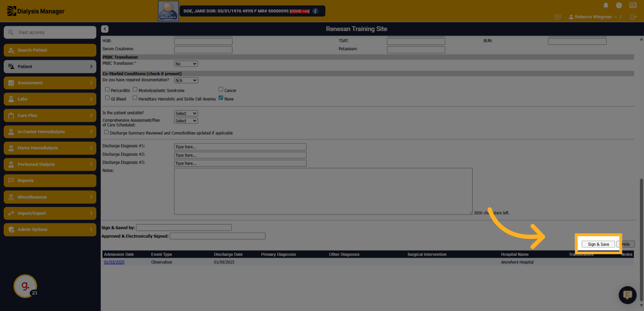Image resolution: width=644 pixels, height=311 pixels.
Task: Click the guide badge showing 23
Action: (25, 286)
